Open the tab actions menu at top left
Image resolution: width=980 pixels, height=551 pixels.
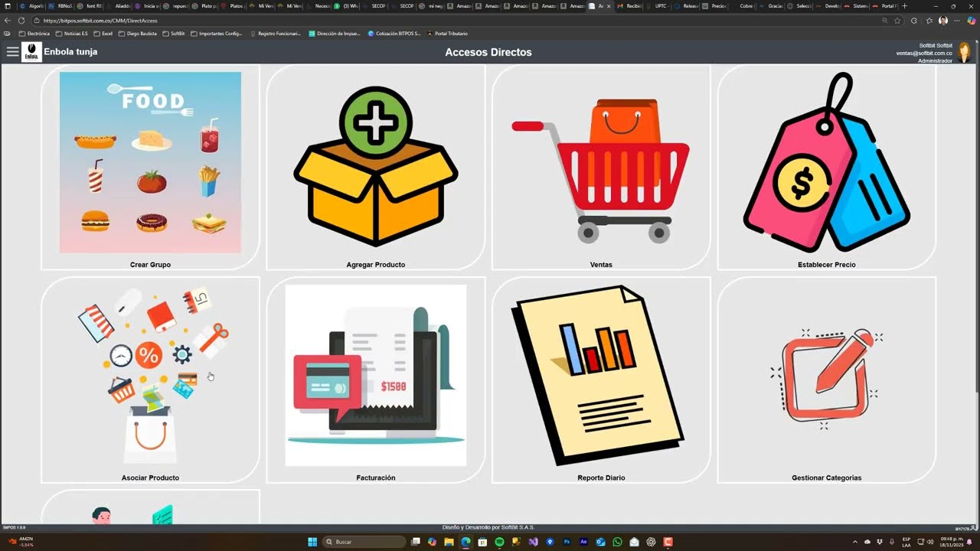(x=8, y=5)
